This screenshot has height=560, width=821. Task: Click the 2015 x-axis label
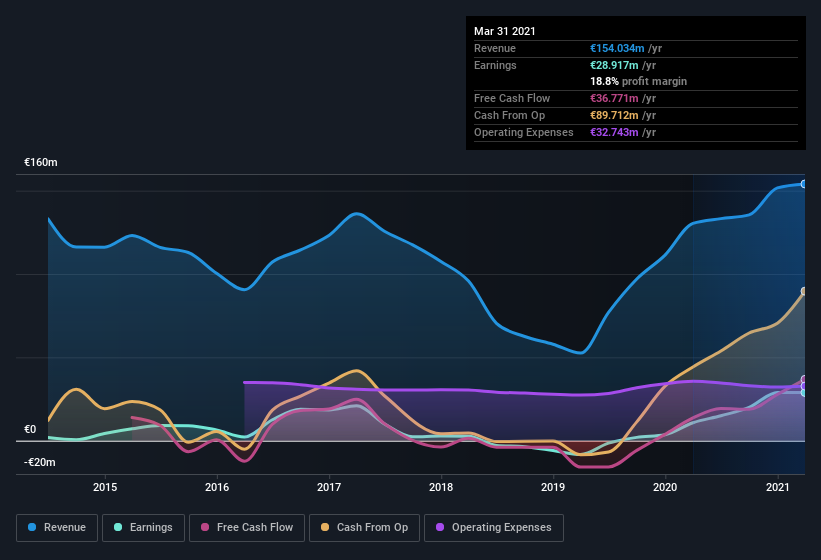[x=105, y=487]
